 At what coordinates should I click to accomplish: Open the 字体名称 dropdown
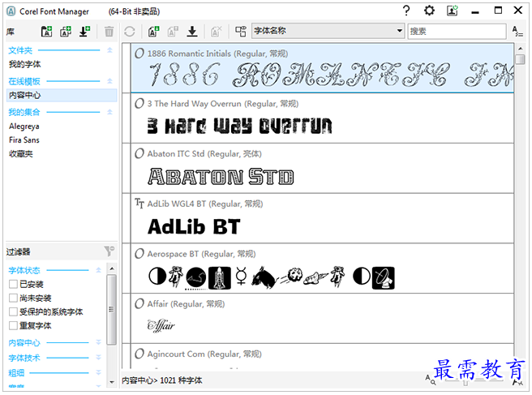click(x=328, y=31)
